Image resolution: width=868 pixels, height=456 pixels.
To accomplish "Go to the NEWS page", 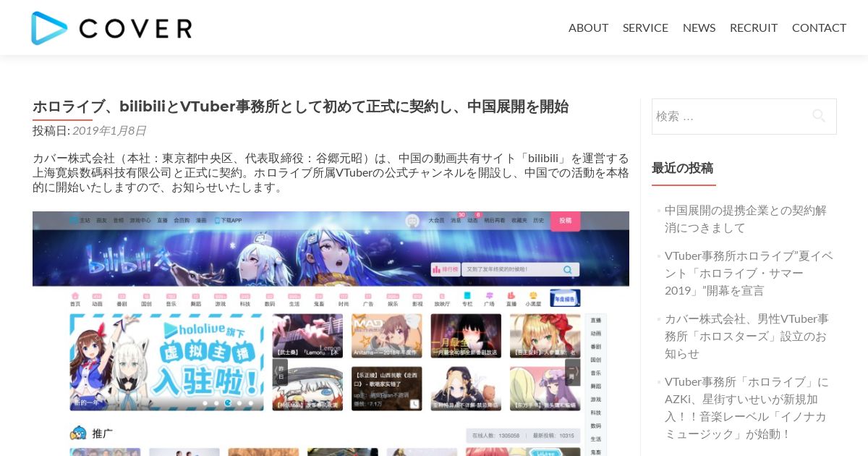I will pos(699,28).
